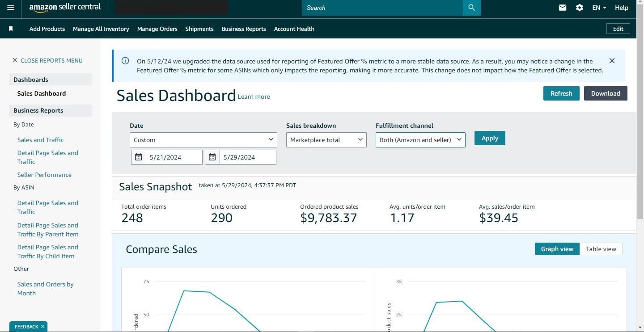
Task: Click the Edit button in the nav bar
Action: 618,29
